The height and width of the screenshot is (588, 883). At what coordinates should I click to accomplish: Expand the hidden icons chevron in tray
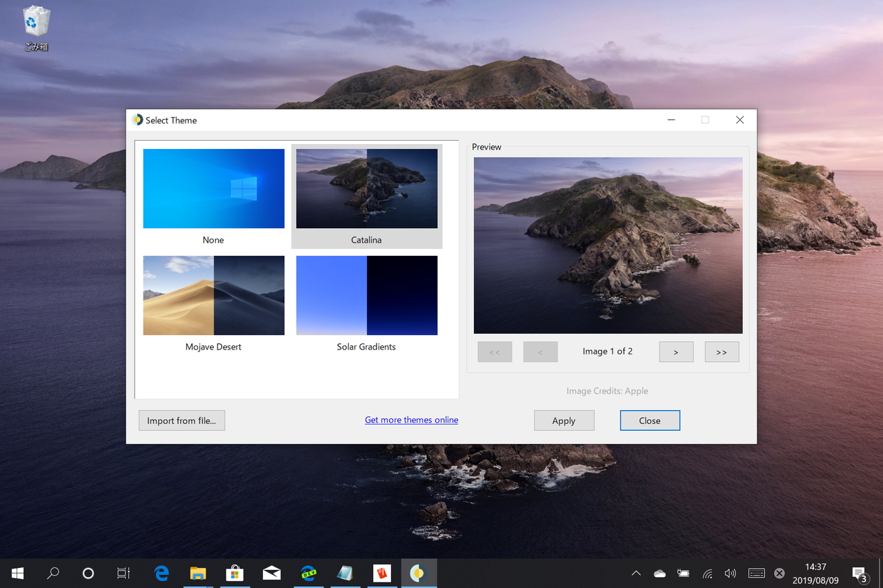(635, 573)
